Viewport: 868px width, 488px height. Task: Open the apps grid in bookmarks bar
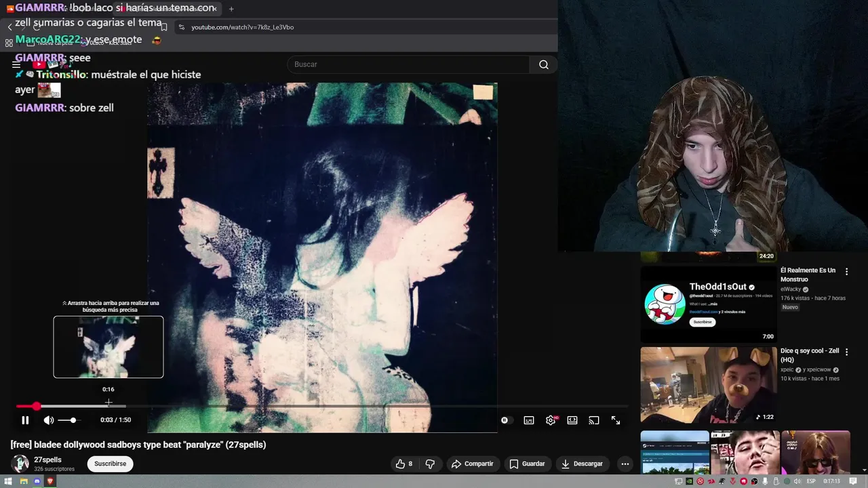click(x=9, y=43)
